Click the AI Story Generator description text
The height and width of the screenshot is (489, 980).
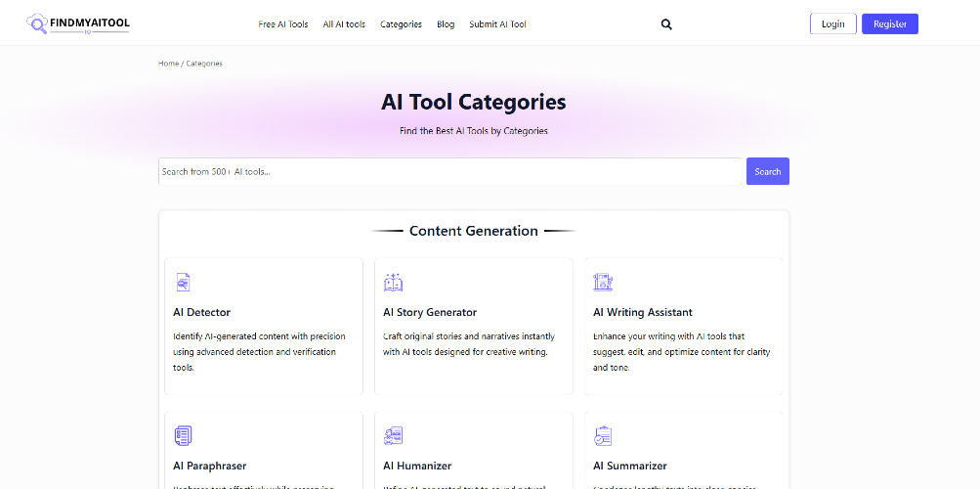(469, 344)
